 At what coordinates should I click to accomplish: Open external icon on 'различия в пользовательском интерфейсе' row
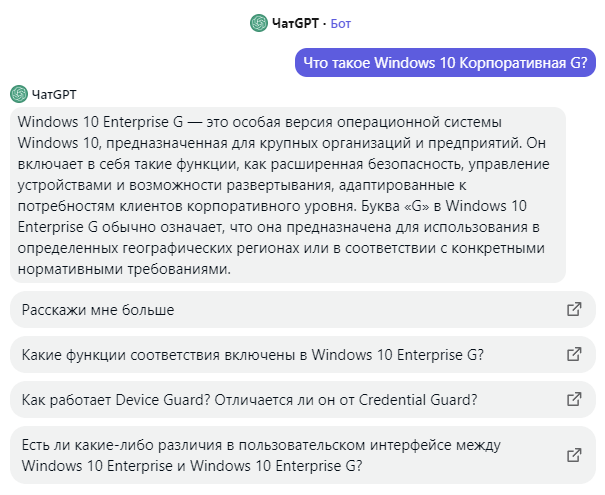[x=574, y=455]
